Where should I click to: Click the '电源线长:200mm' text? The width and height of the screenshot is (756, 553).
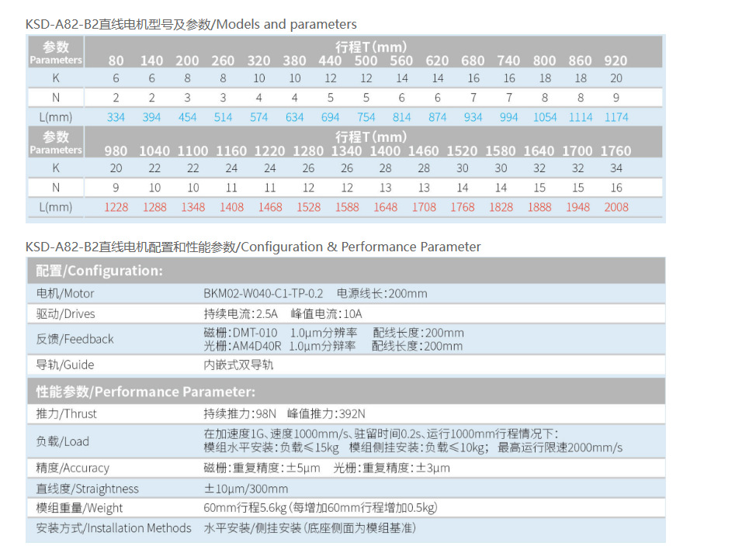[x=382, y=293]
